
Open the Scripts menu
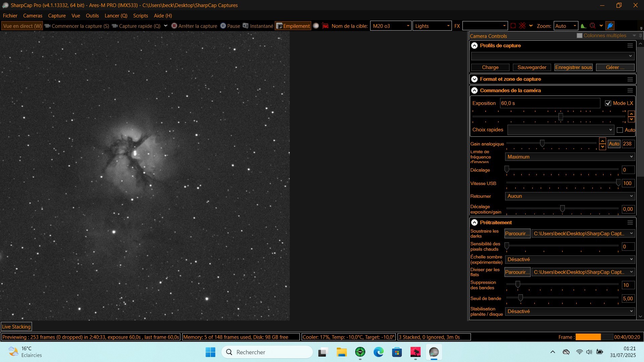[140, 16]
